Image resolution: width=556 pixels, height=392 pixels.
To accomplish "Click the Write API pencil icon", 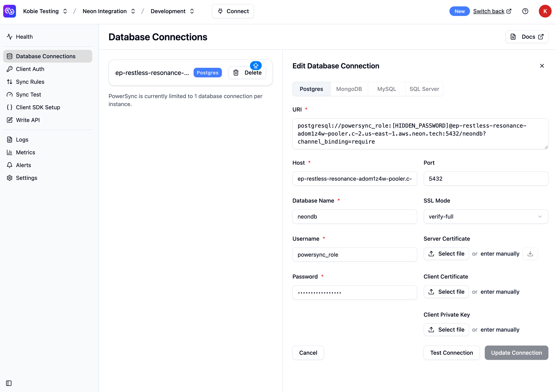I will pos(9,120).
